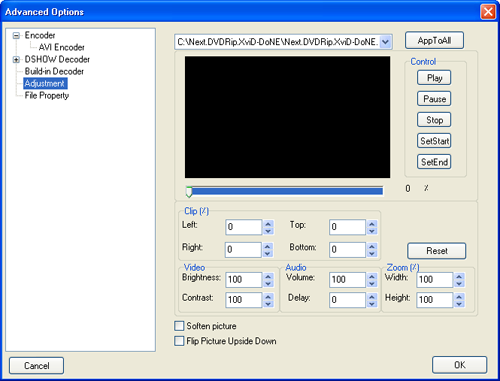Increase Zoom Width with up arrow
Image resolution: width=500 pixels, height=381 pixels.
click(459, 276)
